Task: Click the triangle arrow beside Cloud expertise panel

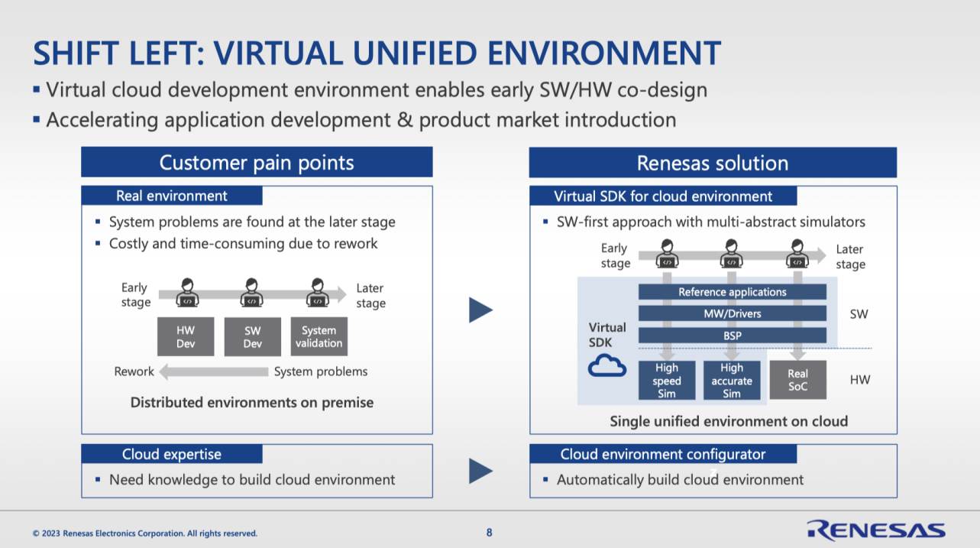Action: 480,471
